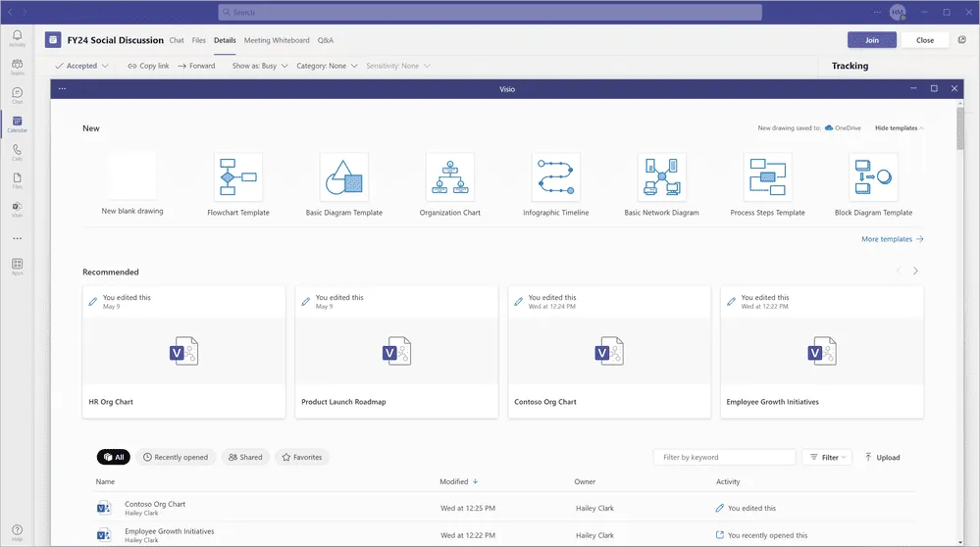Expand the Accepted response dropdown

pos(81,66)
